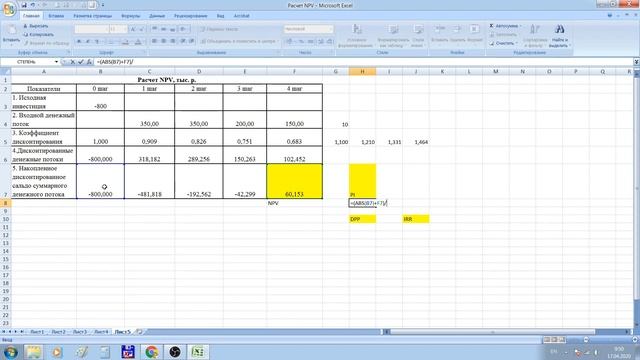Align text to middle of cell

tap(164, 29)
